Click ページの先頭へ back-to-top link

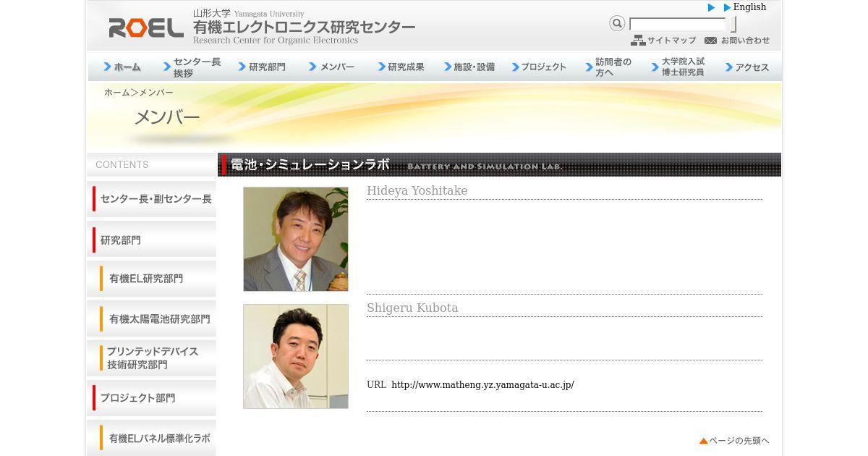click(x=734, y=440)
